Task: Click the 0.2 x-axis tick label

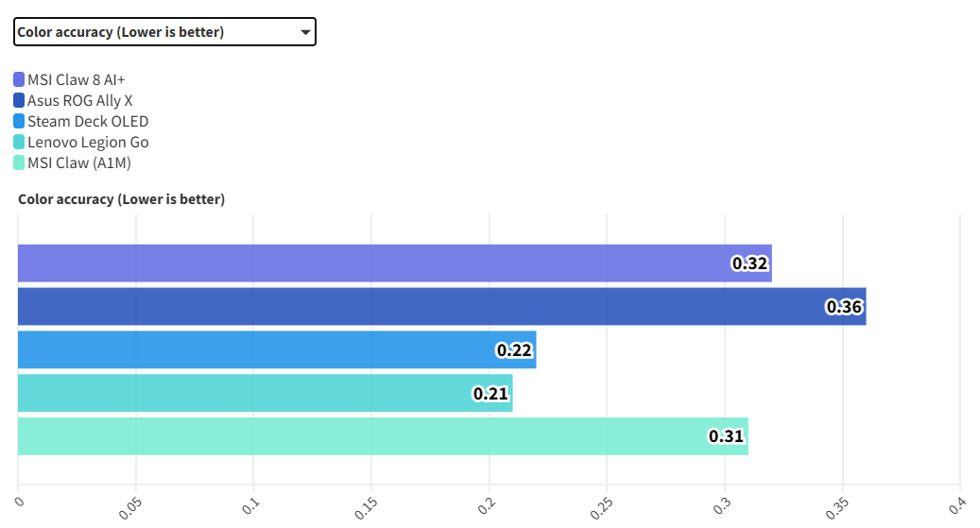Action: click(485, 505)
